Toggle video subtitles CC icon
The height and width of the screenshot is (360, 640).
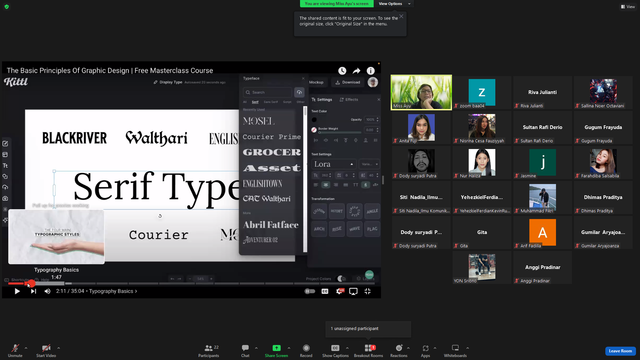pyautogui.click(x=324, y=291)
